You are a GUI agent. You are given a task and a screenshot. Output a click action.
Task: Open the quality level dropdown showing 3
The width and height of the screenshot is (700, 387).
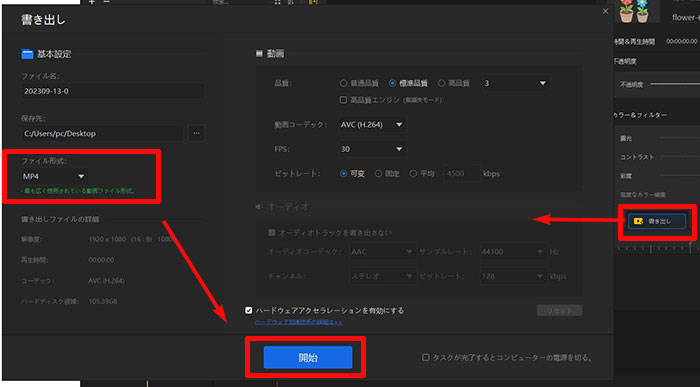pyautogui.click(x=515, y=83)
